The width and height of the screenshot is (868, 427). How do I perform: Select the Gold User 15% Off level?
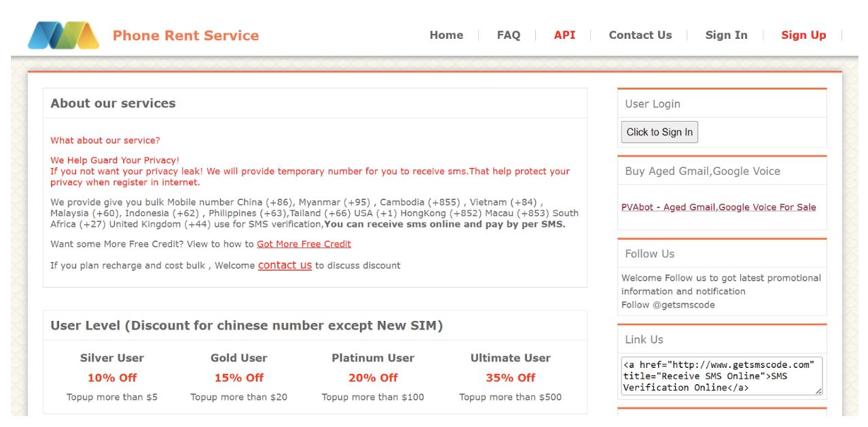pos(239,377)
